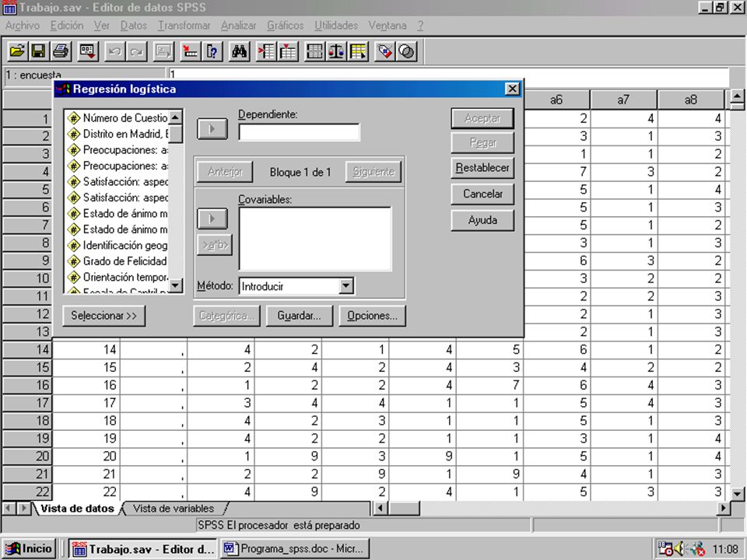Open the Datos menu
The width and height of the screenshot is (747, 560).
pyautogui.click(x=133, y=26)
